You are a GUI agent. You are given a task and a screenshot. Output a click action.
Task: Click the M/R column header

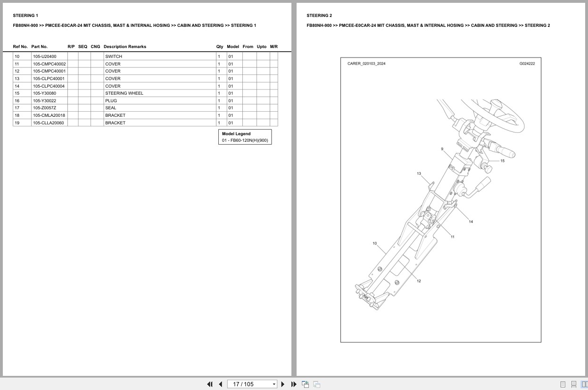tap(274, 47)
